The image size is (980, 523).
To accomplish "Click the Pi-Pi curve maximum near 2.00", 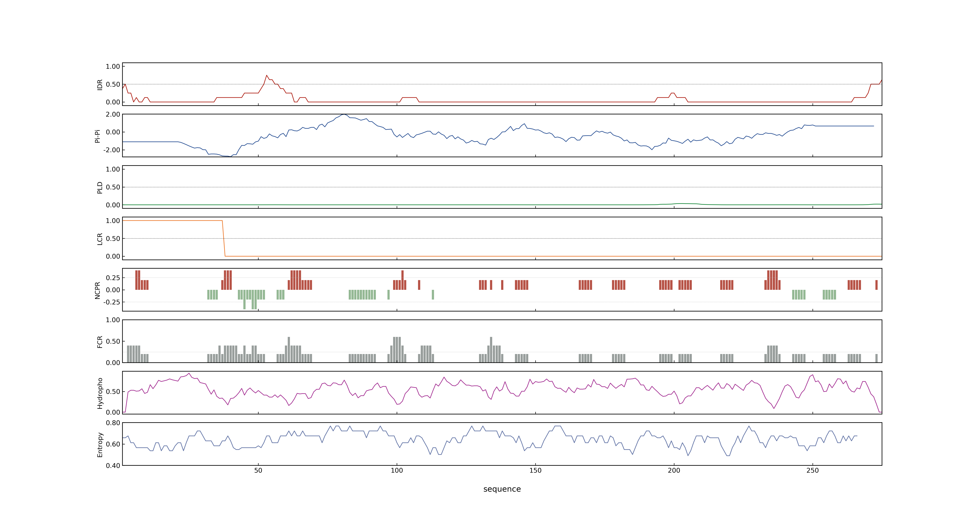I will 344,114.
